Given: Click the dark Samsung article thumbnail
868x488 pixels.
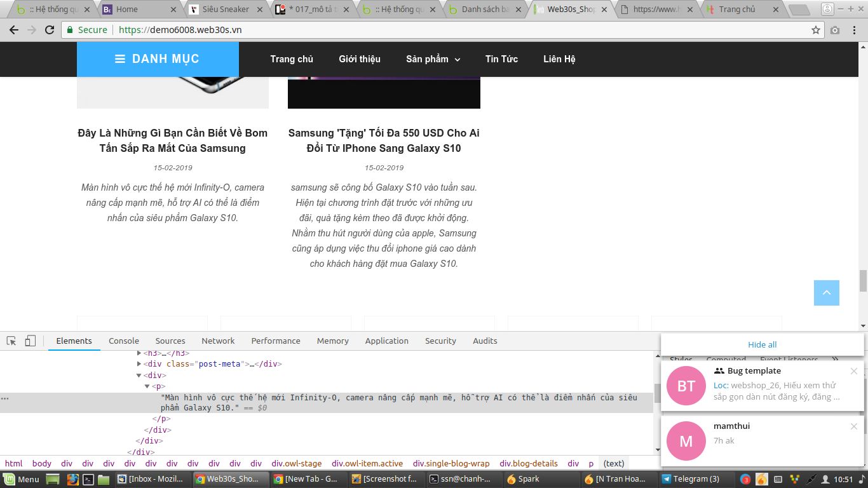Looking at the screenshot, I should coord(384,93).
